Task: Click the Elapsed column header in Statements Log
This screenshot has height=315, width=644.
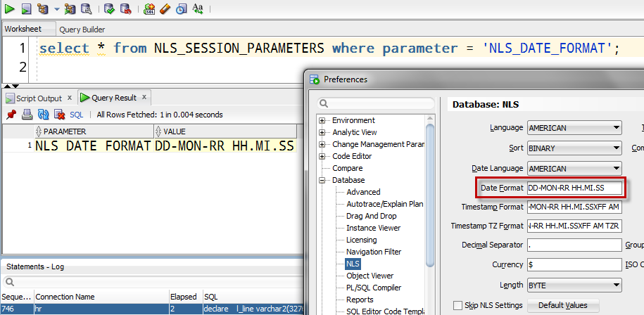Action: [x=186, y=297]
